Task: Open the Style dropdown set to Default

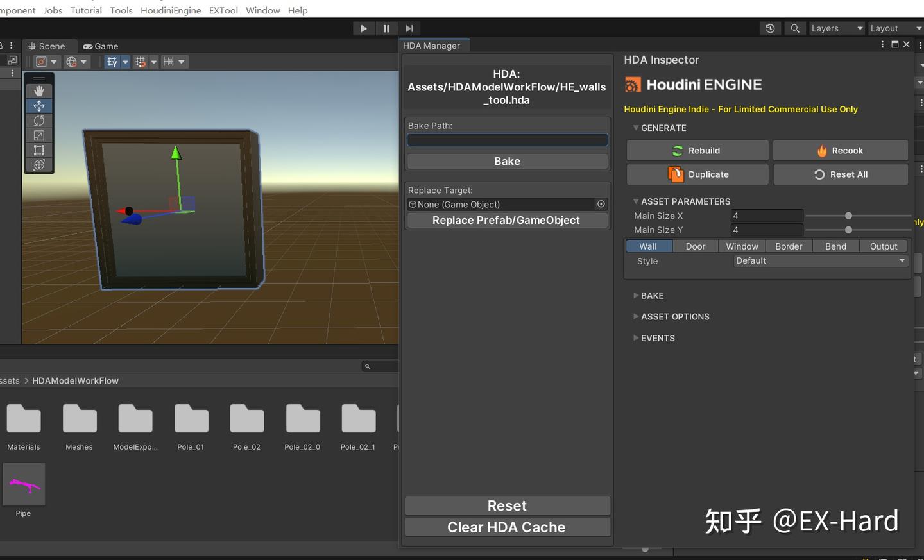Action: coord(820,260)
